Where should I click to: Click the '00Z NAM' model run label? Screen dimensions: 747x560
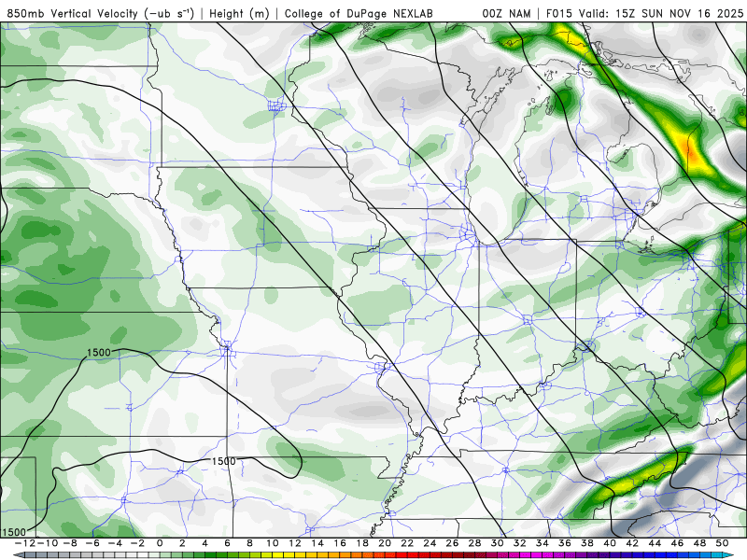pyautogui.click(x=506, y=13)
